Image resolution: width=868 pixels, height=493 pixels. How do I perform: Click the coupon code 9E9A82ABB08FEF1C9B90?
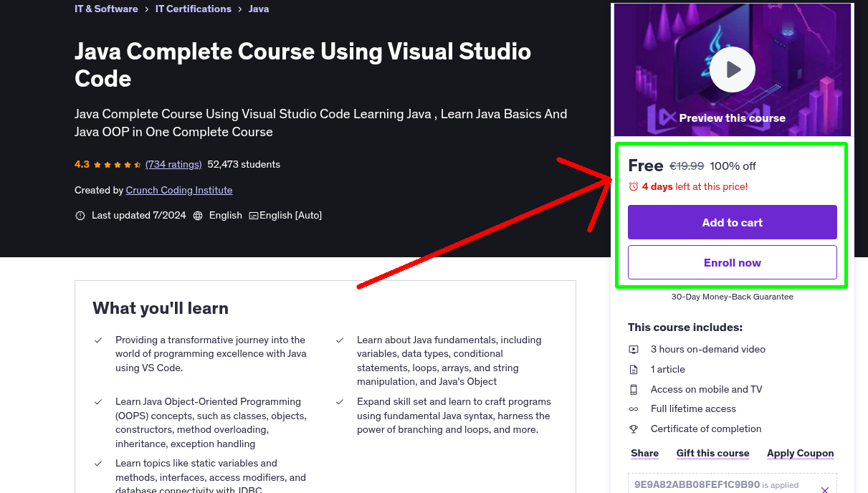coord(697,485)
